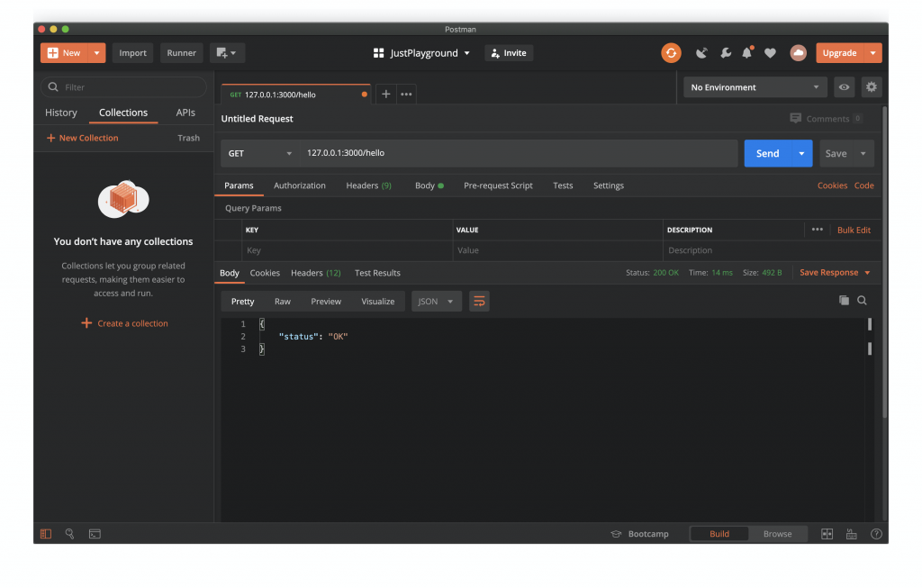Open the wrench settings icon
This screenshot has height=588, width=922.
(x=726, y=53)
